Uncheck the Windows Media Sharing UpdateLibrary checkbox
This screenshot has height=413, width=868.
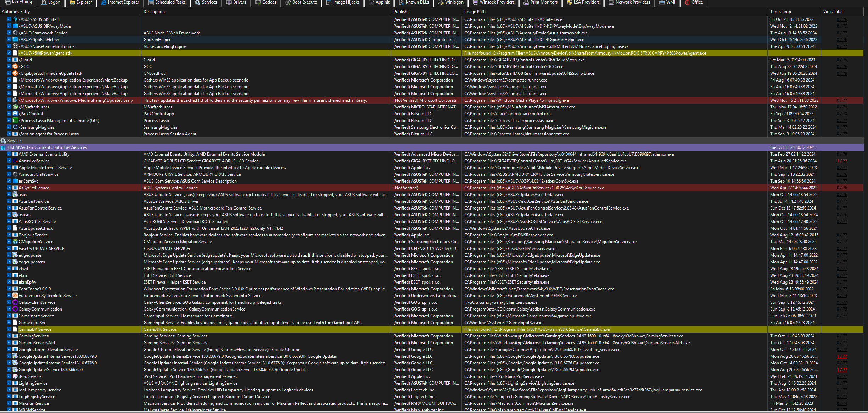(x=9, y=100)
